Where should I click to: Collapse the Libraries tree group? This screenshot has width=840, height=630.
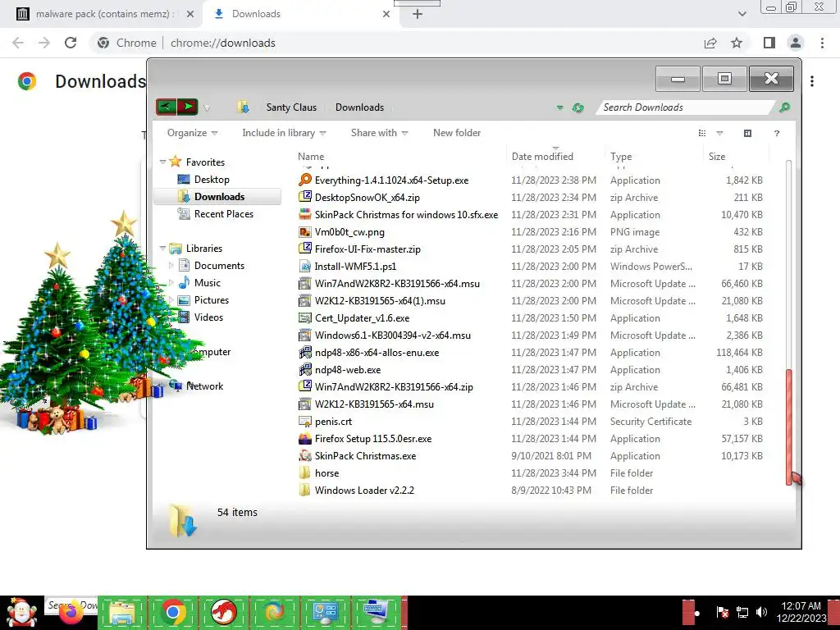click(162, 248)
